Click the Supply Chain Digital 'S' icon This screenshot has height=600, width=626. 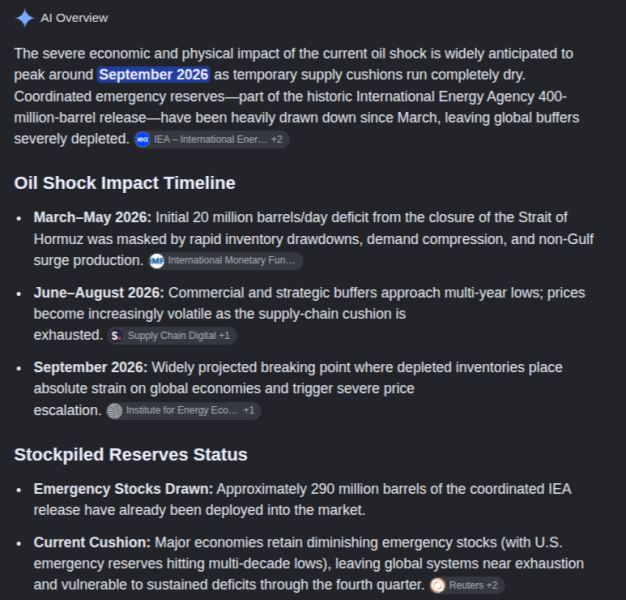coord(116,336)
